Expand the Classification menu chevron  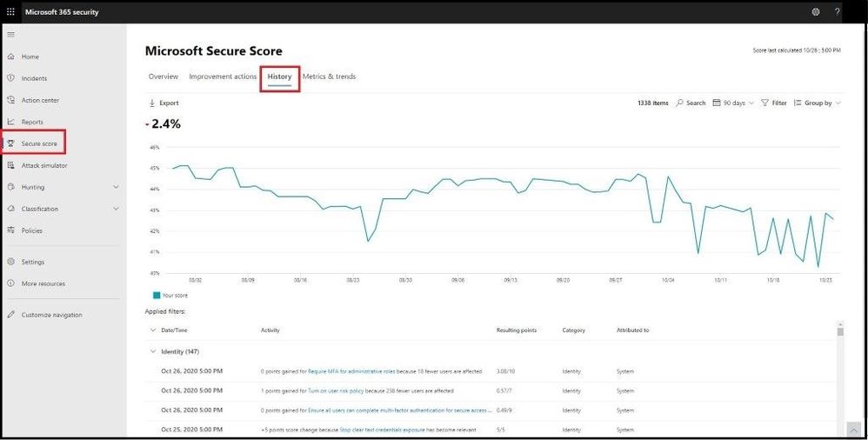(x=116, y=209)
